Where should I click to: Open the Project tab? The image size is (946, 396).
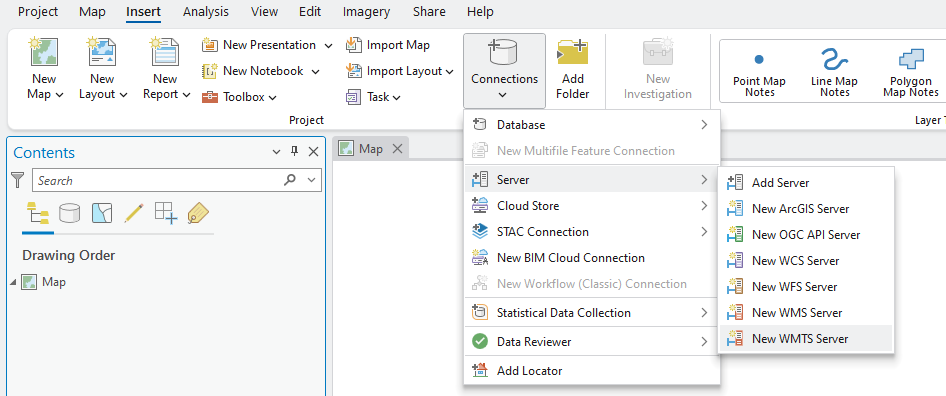(38, 11)
